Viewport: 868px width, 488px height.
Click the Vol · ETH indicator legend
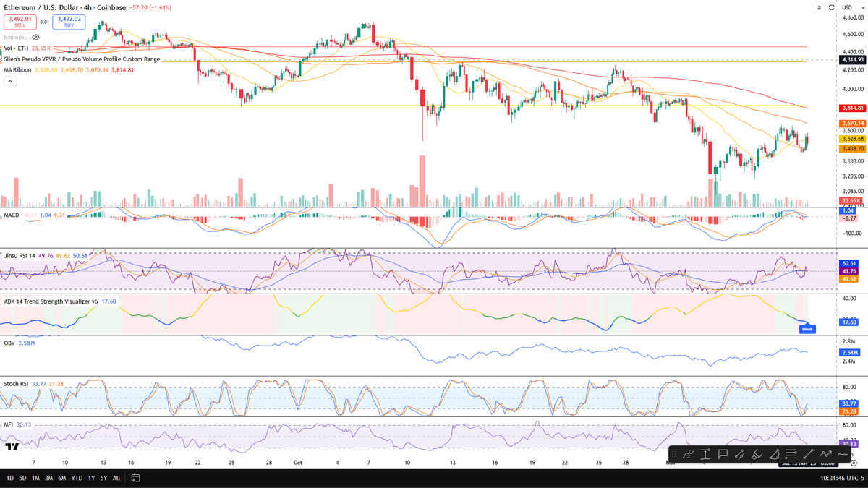[16, 48]
